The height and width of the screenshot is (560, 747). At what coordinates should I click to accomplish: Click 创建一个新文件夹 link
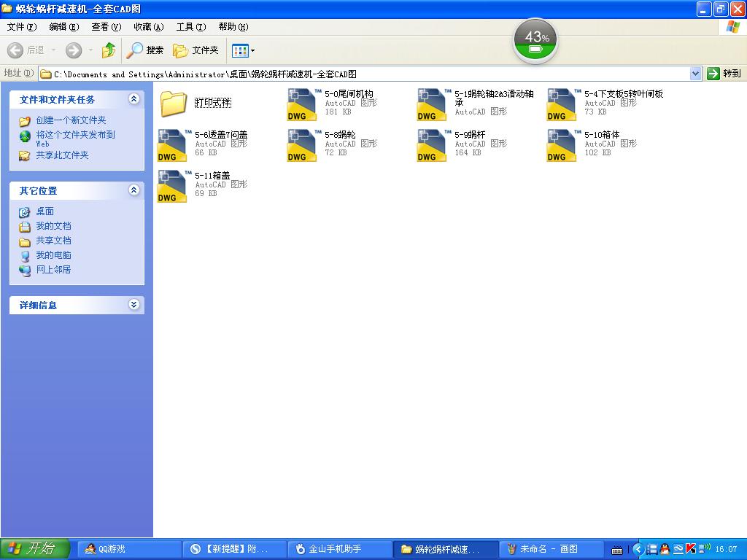(x=71, y=120)
